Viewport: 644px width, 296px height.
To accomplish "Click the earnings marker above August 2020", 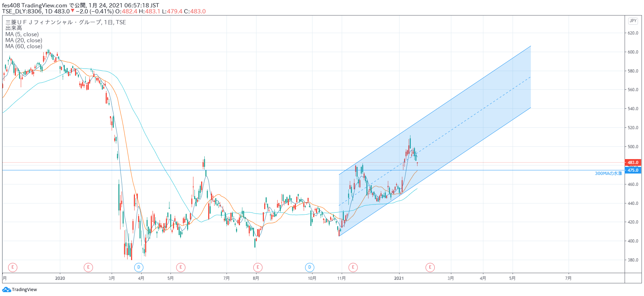I will click(258, 267).
